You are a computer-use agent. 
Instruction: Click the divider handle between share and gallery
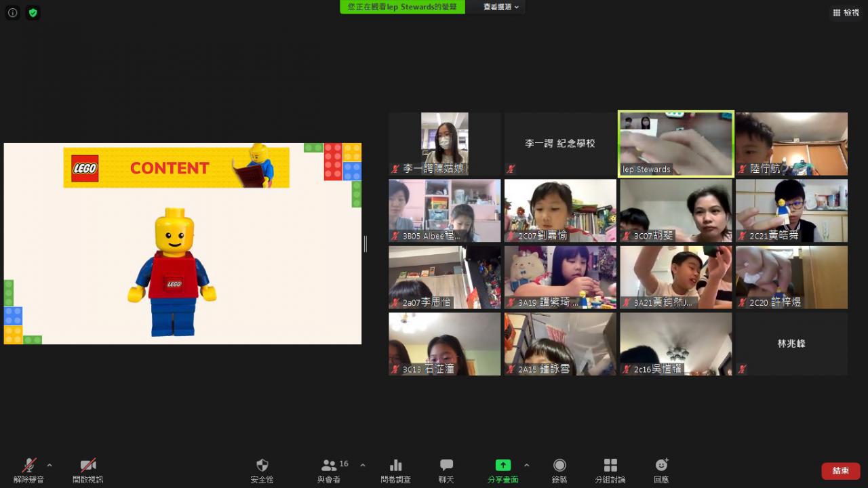pyautogui.click(x=365, y=244)
